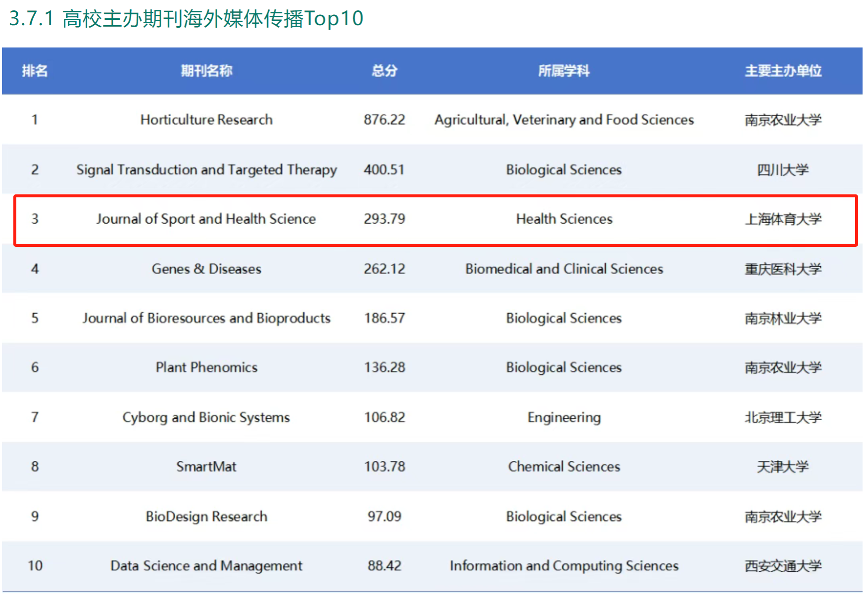Select the 期刊名称 column header
This screenshot has width=868, height=598.
coord(206,71)
